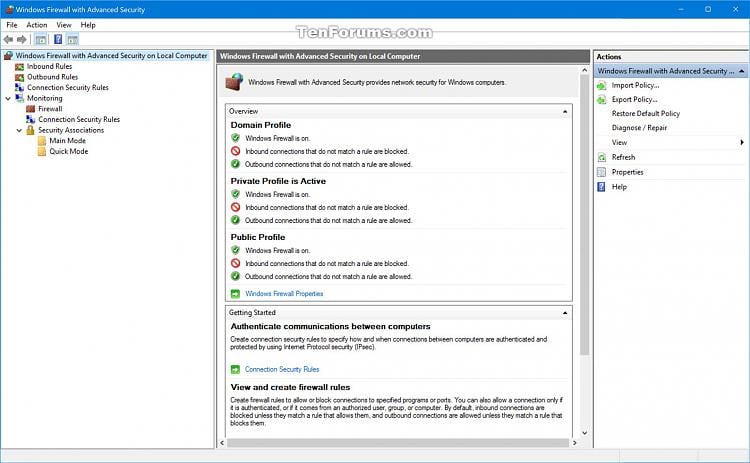The width and height of the screenshot is (750, 463).
Task: Click the Properties icon in Actions pane
Action: tap(602, 172)
